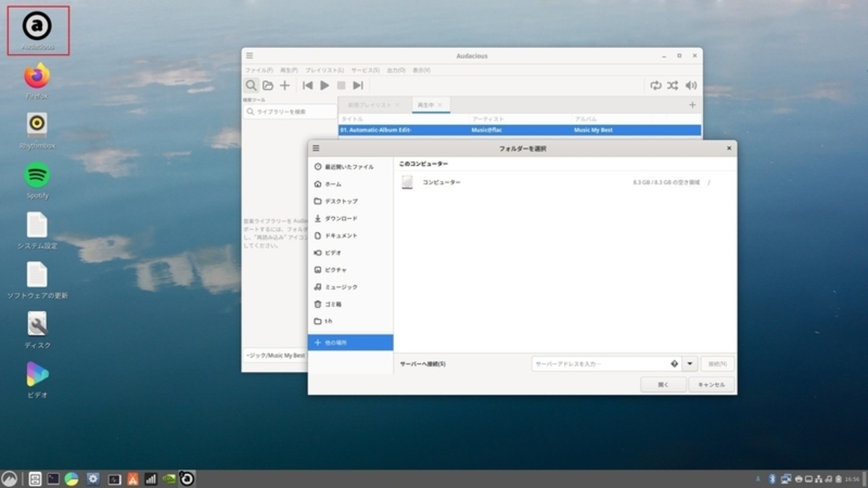This screenshot has width=868, height=488.
Task: Click the add files plus icon
Action: 284,85
